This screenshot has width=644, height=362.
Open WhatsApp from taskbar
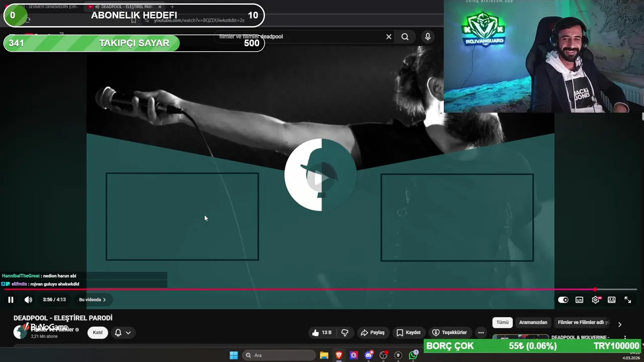[413, 355]
